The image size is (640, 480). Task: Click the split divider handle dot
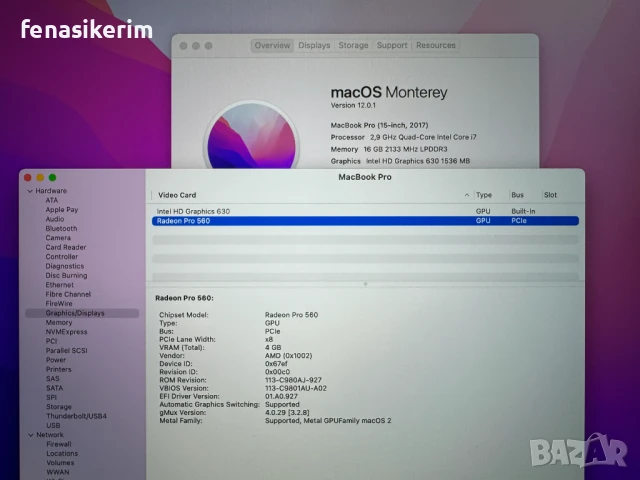(x=365, y=284)
